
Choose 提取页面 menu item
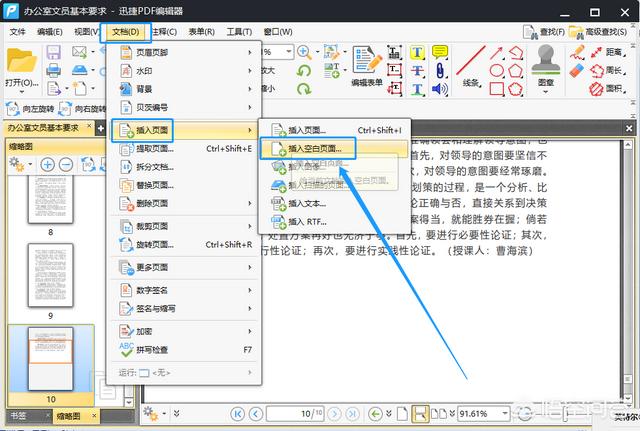[x=184, y=149]
